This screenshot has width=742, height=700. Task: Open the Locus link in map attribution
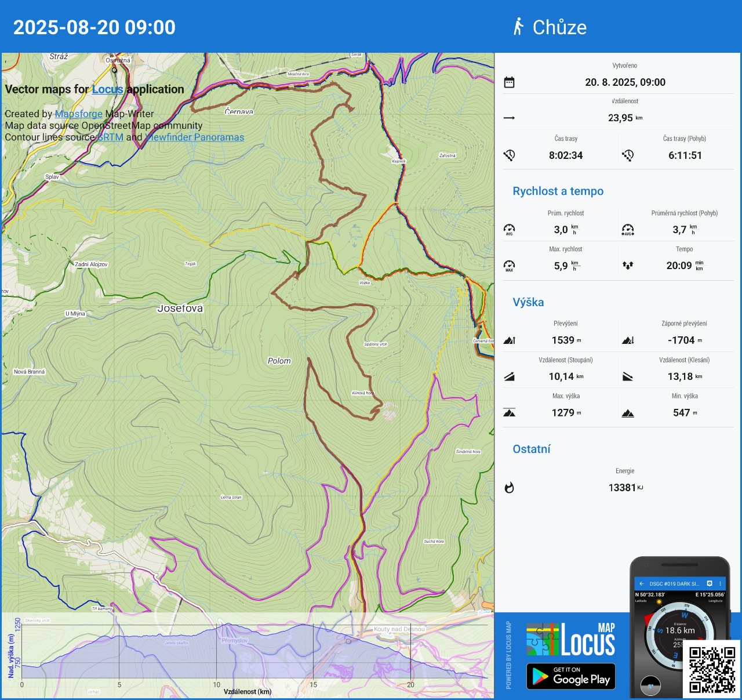coord(107,89)
